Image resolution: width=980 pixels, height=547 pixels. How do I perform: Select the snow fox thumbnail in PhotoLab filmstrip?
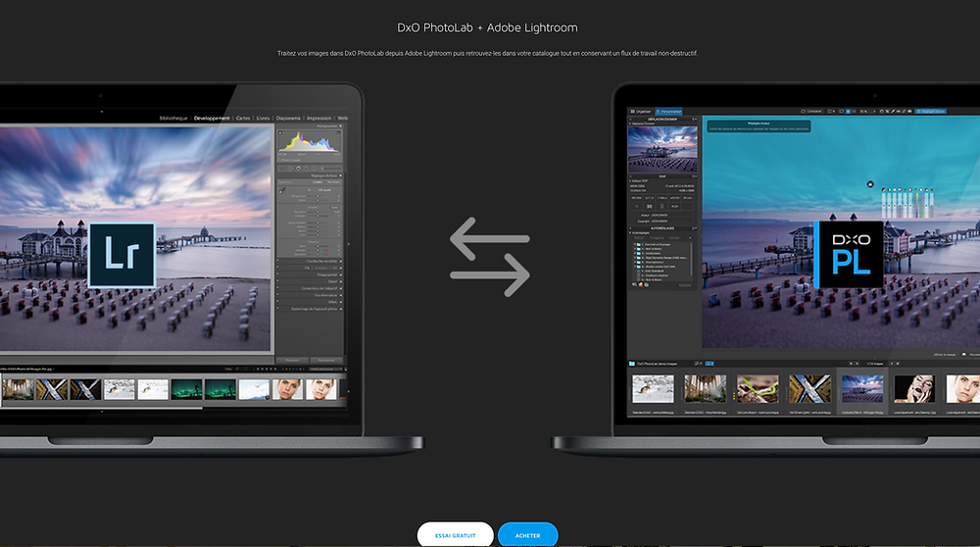[x=653, y=389]
